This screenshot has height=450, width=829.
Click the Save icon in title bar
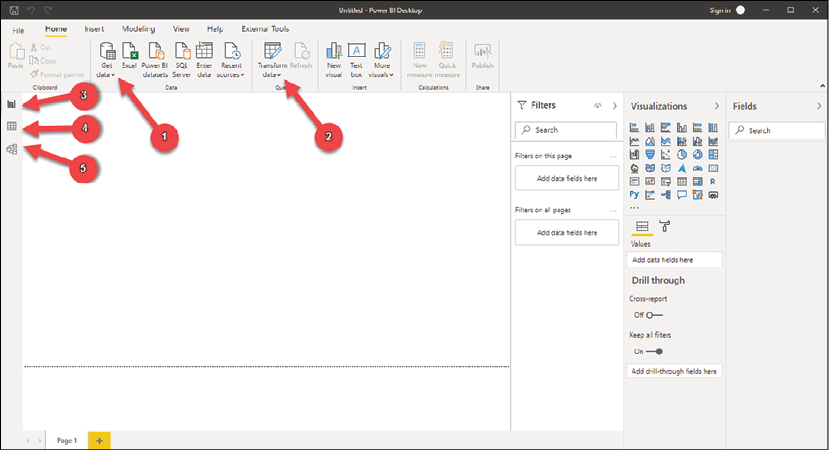point(14,10)
